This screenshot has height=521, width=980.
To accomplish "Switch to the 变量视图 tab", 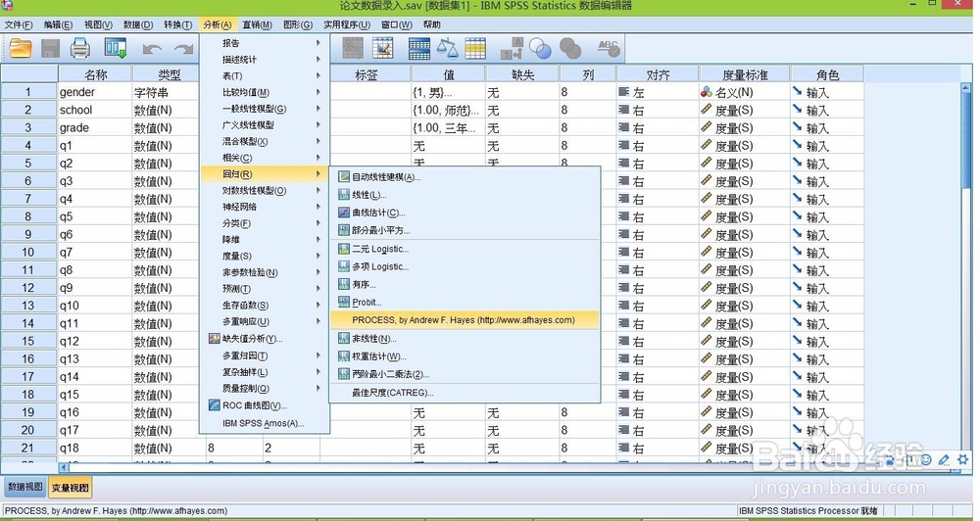I will [x=70, y=488].
